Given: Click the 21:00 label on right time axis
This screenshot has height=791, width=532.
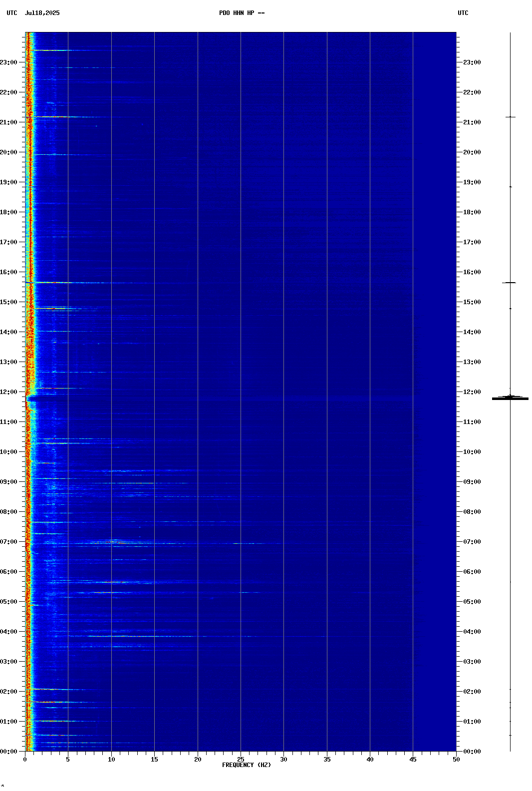Looking at the screenshot, I should [472, 122].
